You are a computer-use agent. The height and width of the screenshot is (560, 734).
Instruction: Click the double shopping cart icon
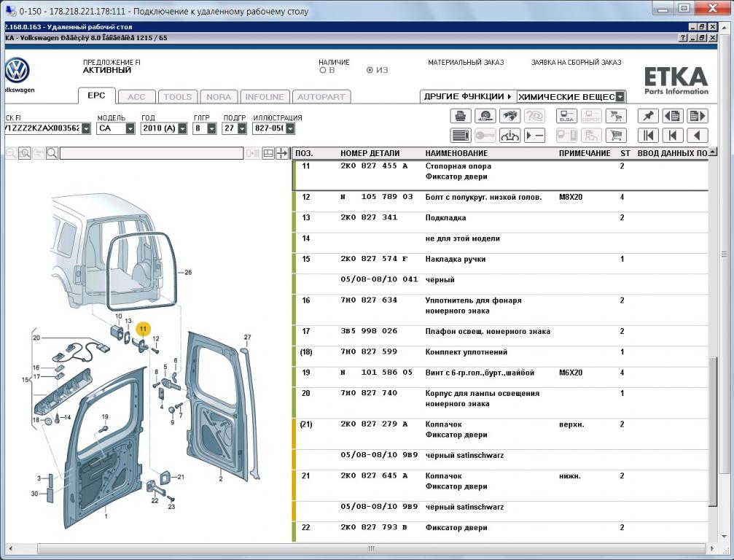[616, 116]
